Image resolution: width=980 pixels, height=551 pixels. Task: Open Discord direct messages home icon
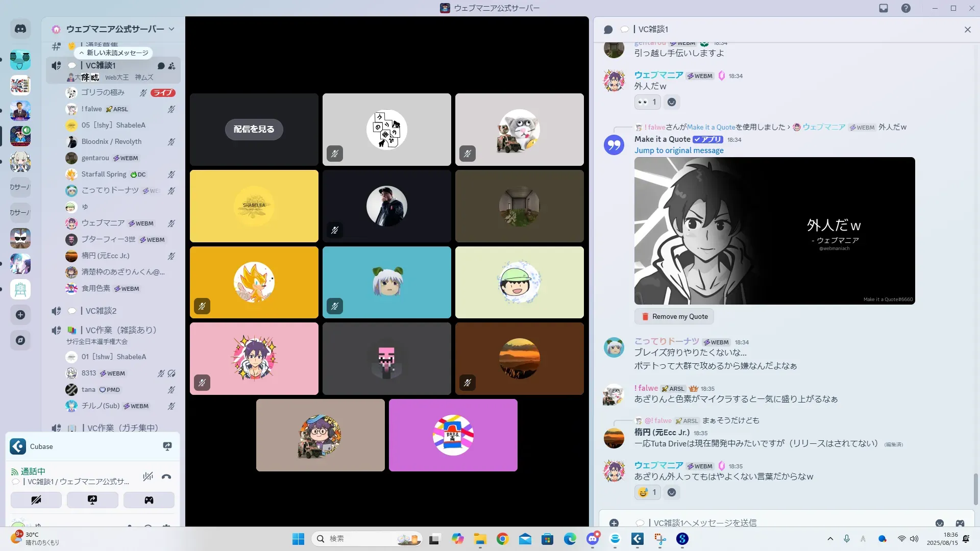(20, 29)
